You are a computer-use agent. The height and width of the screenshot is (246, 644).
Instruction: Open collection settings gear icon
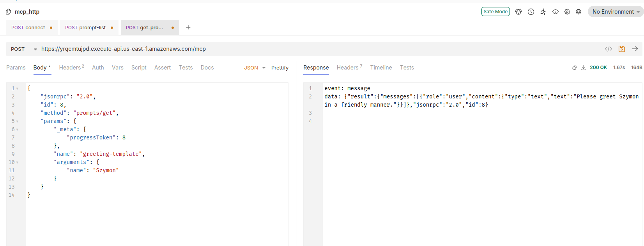click(x=567, y=12)
